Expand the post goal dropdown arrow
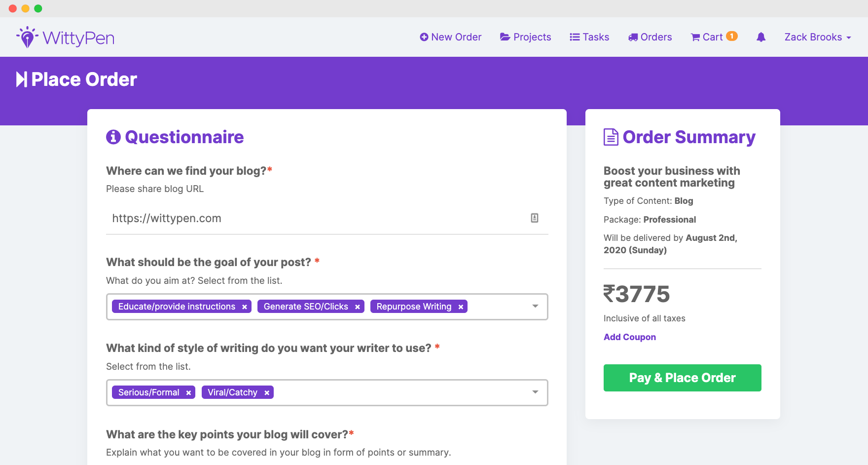Screen dimensions: 868x465 (535, 307)
